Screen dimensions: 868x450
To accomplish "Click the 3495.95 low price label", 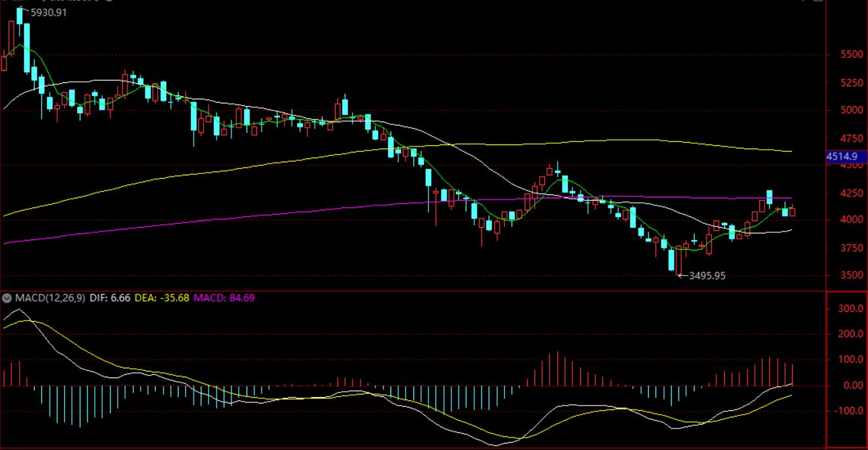I will (x=707, y=276).
